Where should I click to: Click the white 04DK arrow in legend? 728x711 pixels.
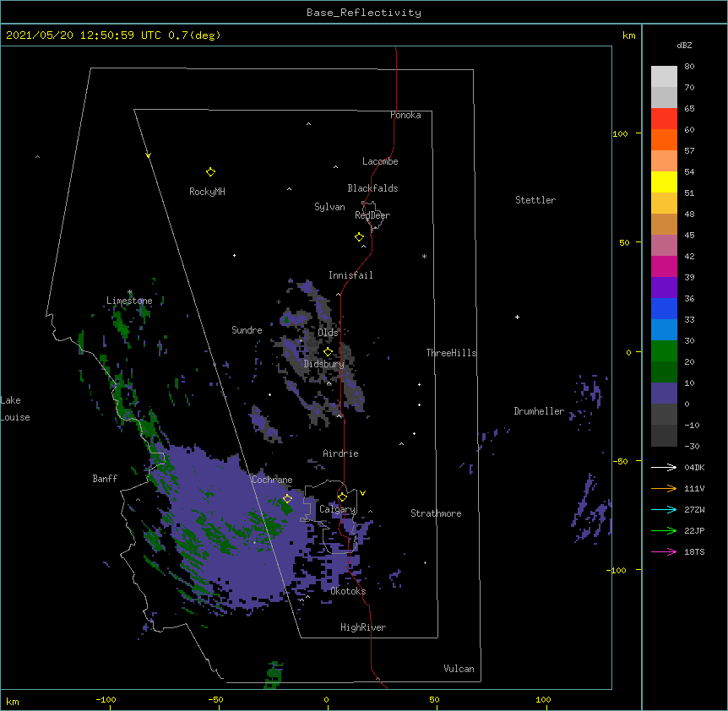(664, 467)
